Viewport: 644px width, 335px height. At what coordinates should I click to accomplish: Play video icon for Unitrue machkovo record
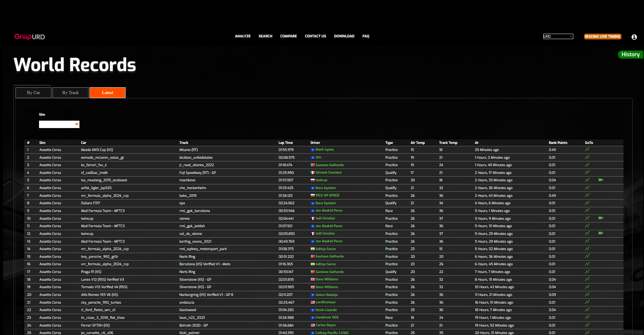point(601,180)
